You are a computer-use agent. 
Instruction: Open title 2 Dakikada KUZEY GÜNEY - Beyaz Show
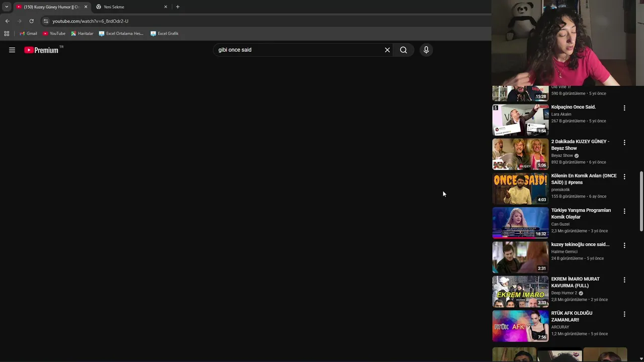(580, 145)
